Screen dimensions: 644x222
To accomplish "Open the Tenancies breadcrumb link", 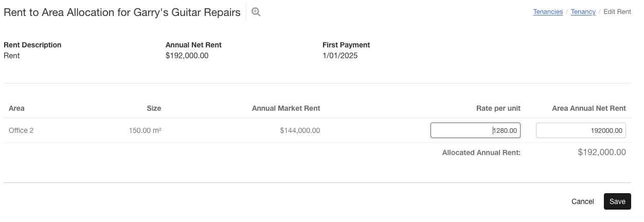I will 548,12.
